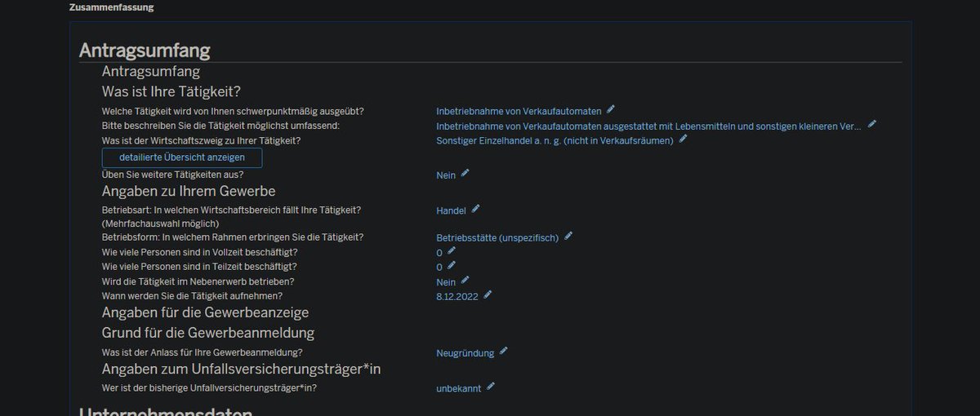Click Grund für die Gewerbeanmeldung subheading
980x416 pixels.
[208, 333]
